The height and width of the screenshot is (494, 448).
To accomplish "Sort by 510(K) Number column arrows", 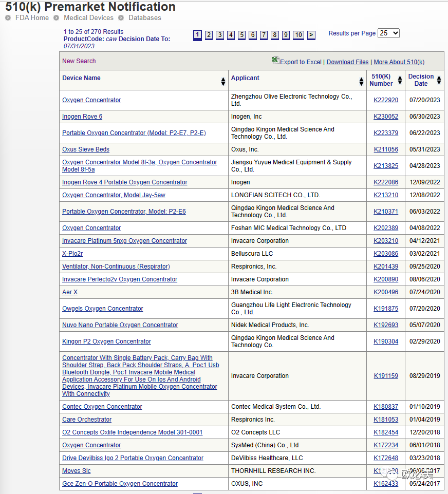I will click(x=400, y=81).
